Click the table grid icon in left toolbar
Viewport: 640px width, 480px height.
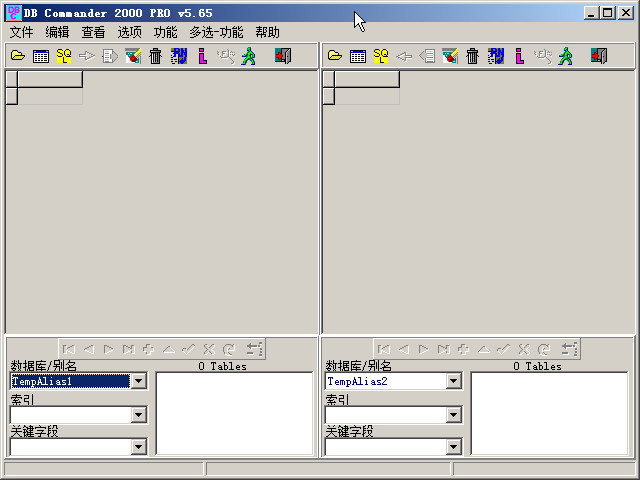[x=41, y=56]
